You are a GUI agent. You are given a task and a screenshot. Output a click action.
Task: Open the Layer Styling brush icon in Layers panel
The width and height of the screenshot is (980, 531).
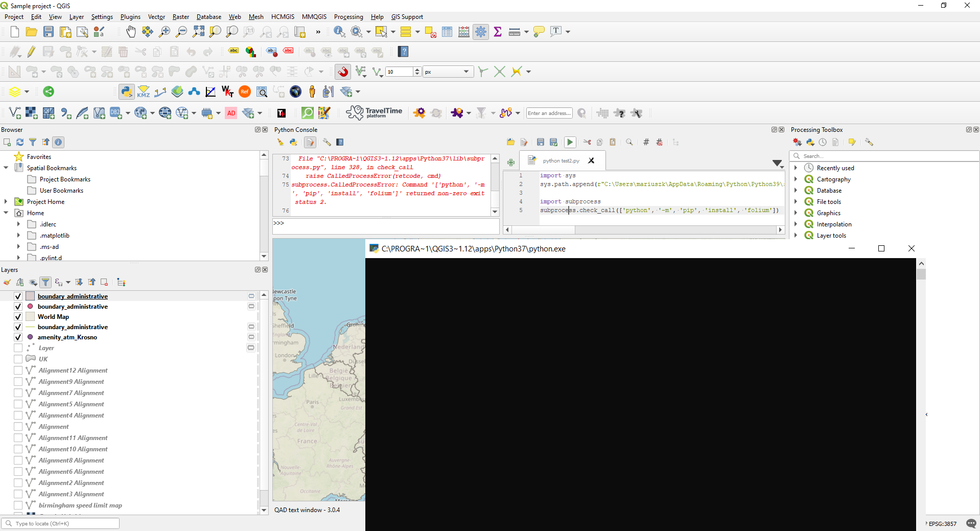click(7, 282)
